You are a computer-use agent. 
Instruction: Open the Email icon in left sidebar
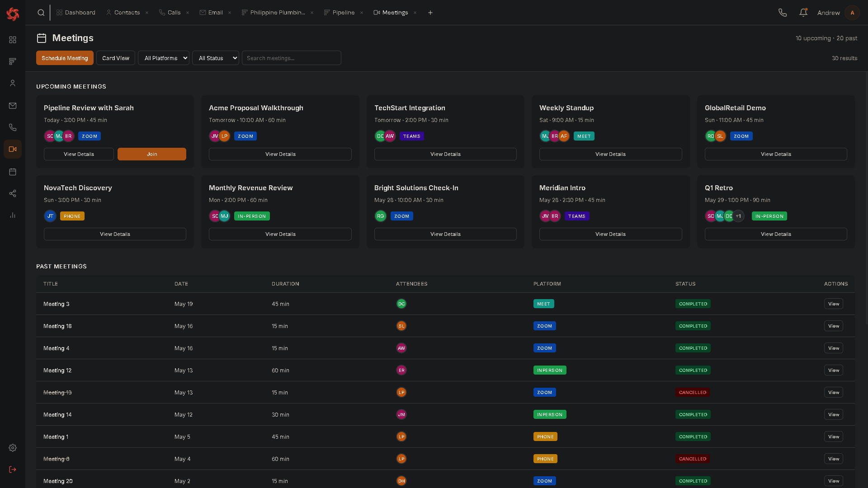pyautogui.click(x=13, y=106)
